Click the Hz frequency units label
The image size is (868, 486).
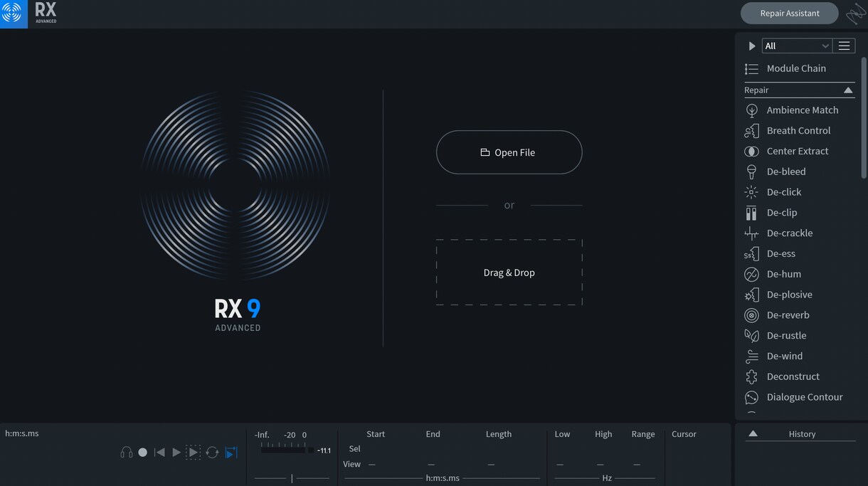point(607,478)
